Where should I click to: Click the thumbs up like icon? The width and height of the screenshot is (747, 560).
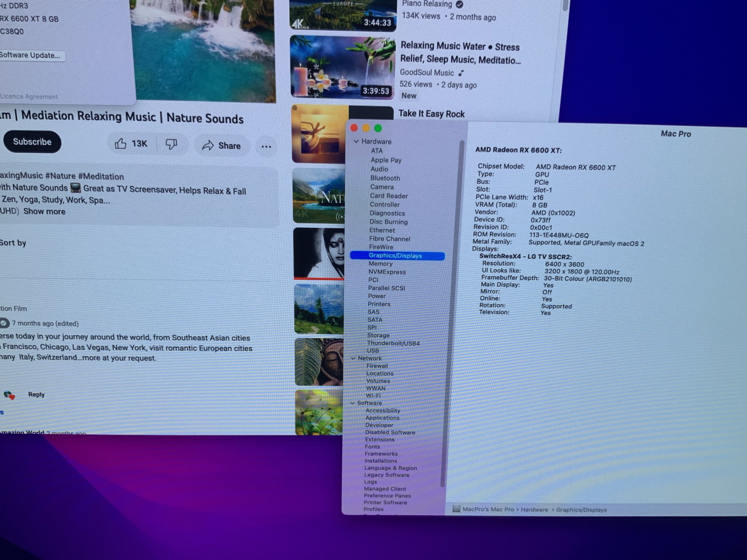[x=120, y=144]
